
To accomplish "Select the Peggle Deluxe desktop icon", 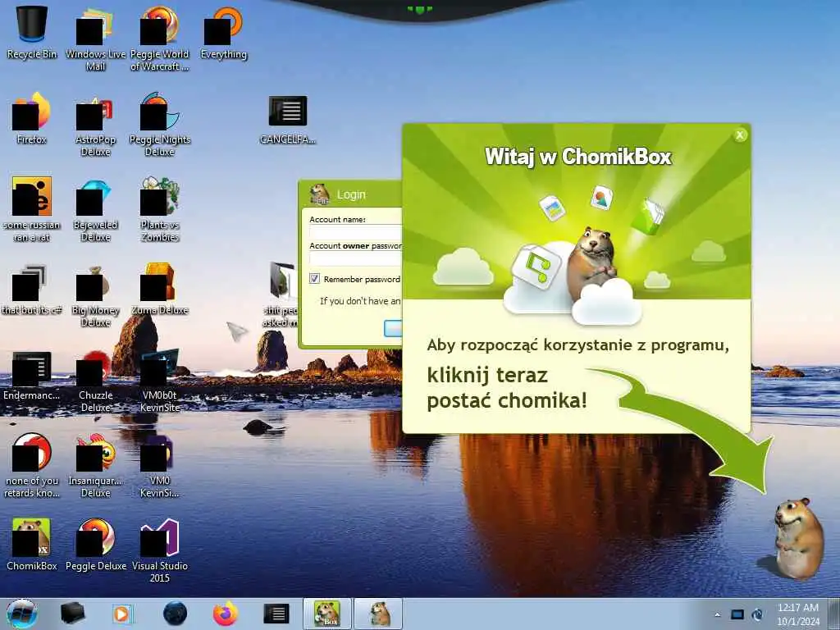I will pyautogui.click(x=95, y=545).
